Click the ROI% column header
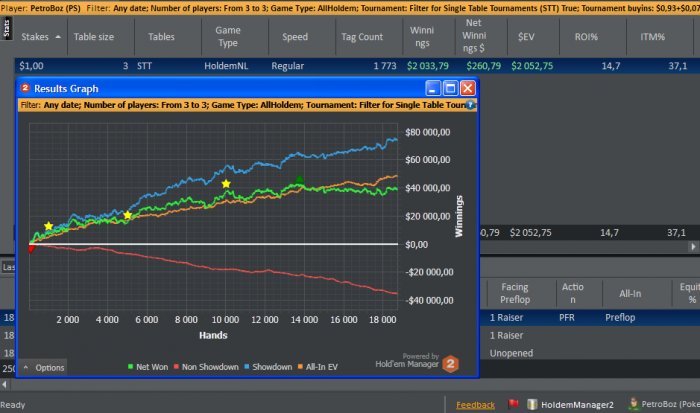This screenshot has width=700, height=413. coord(586,37)
